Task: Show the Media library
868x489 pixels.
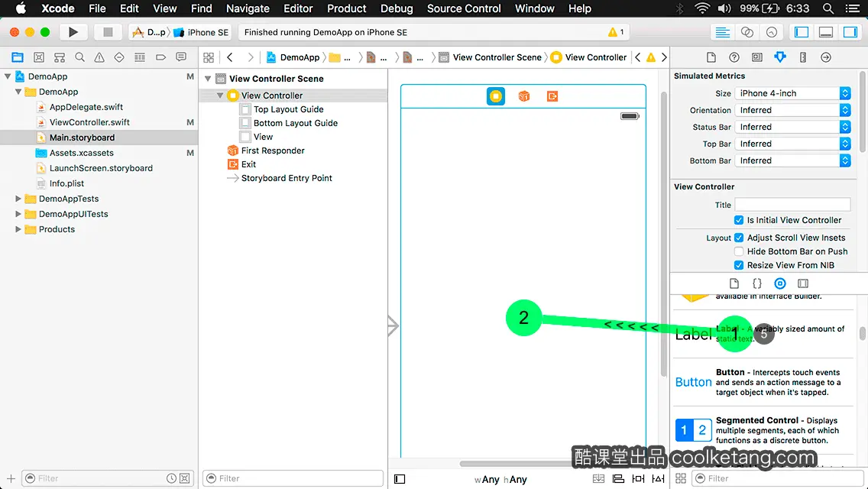Action: tap(803, 283)
